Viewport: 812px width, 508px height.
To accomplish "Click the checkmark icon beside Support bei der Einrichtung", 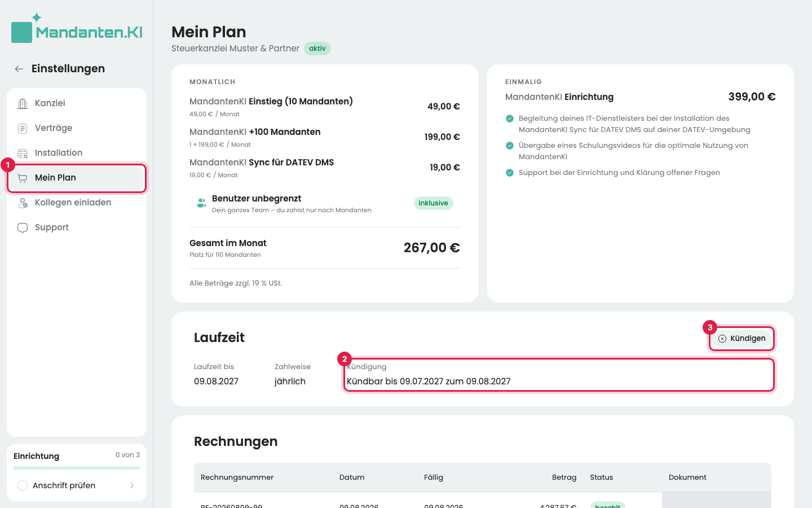I will (510, 173).
